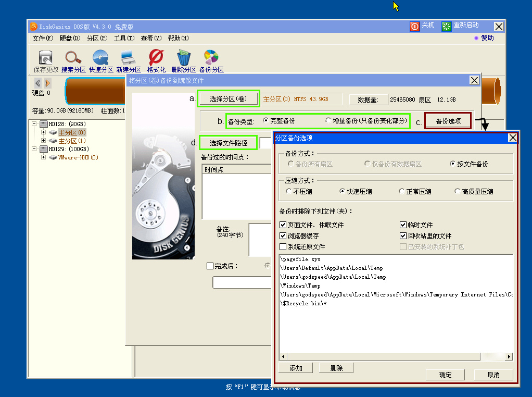The width and height of the screenshot is (532, 397).
Task: Close the 将分区(卷)备份到镜像文件 dialog
Action: pyautogui.click(x=474, y=80)
